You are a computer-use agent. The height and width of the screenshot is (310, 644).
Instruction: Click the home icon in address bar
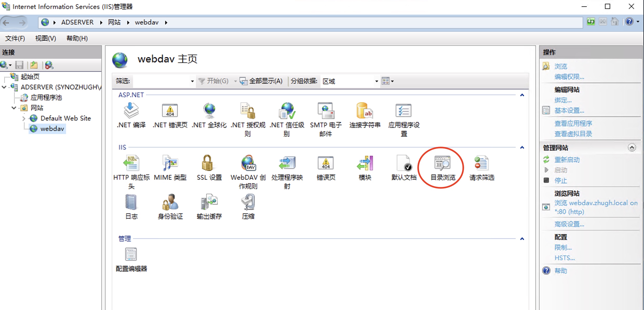click(615, 22)
